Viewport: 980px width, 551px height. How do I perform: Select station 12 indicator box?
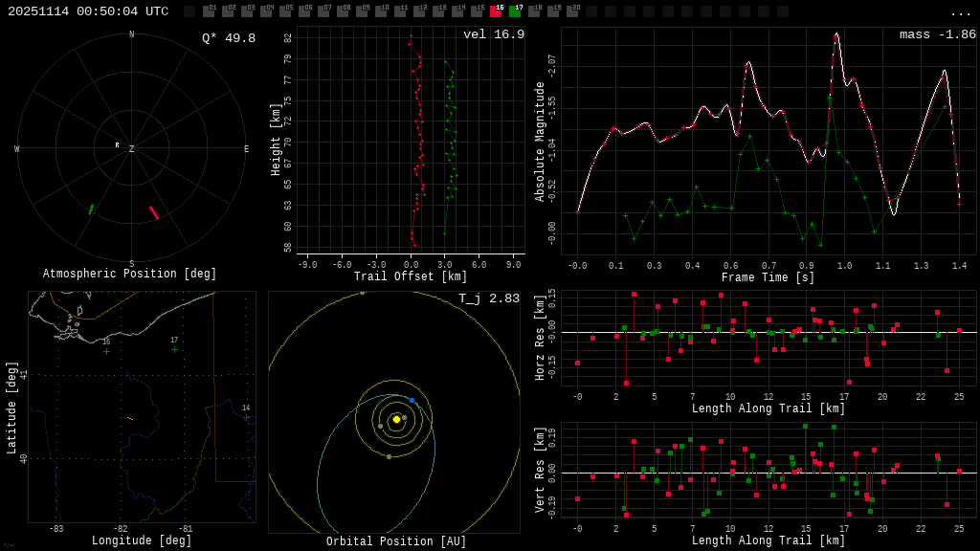tap(419, 11)
